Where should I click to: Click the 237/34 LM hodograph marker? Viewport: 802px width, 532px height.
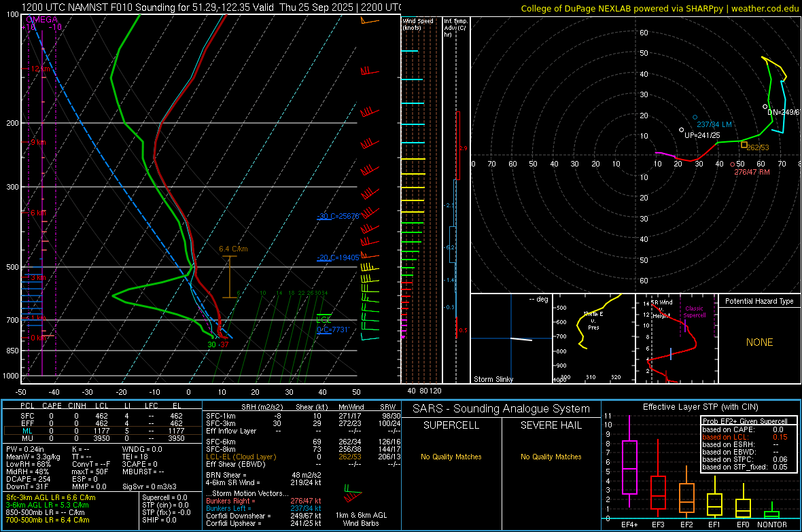click(714, 124)
